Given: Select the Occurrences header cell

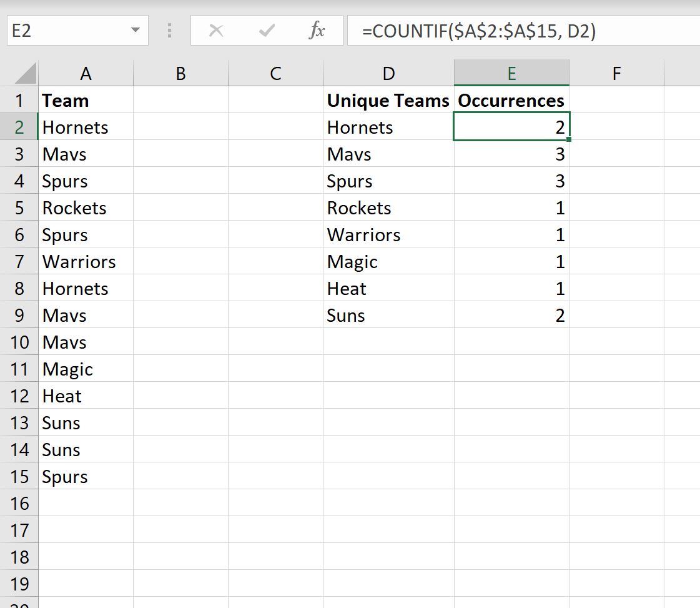Looking at the screenshot, I should (x=511, y=101).
